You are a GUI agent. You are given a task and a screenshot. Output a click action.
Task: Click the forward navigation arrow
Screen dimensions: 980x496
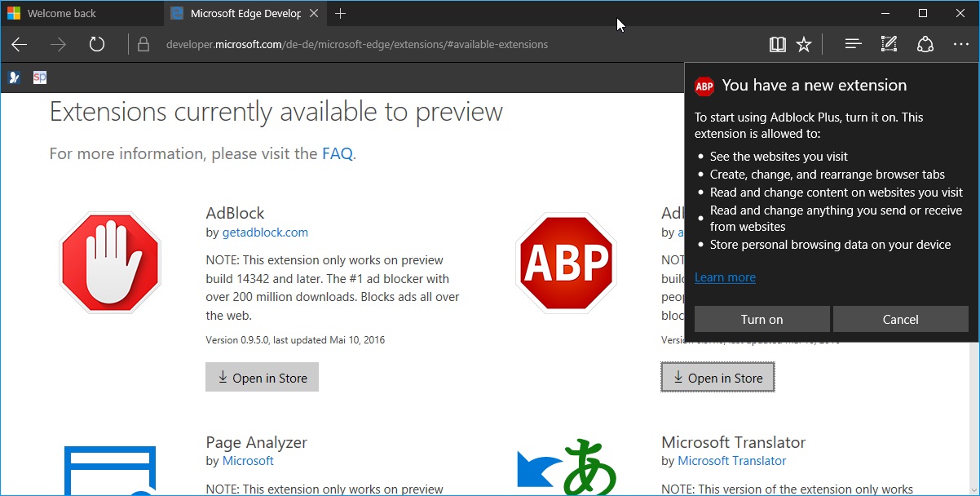click(58, 45)
